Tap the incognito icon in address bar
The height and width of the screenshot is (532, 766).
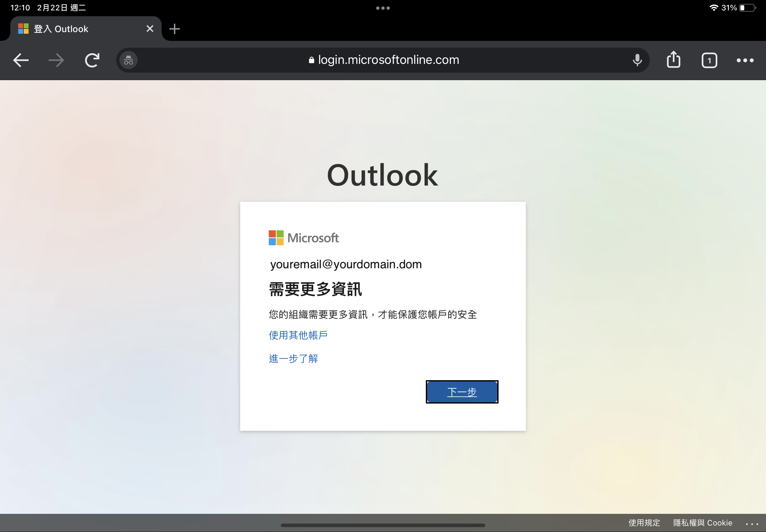pyautogui.click(x=129, y=60)
